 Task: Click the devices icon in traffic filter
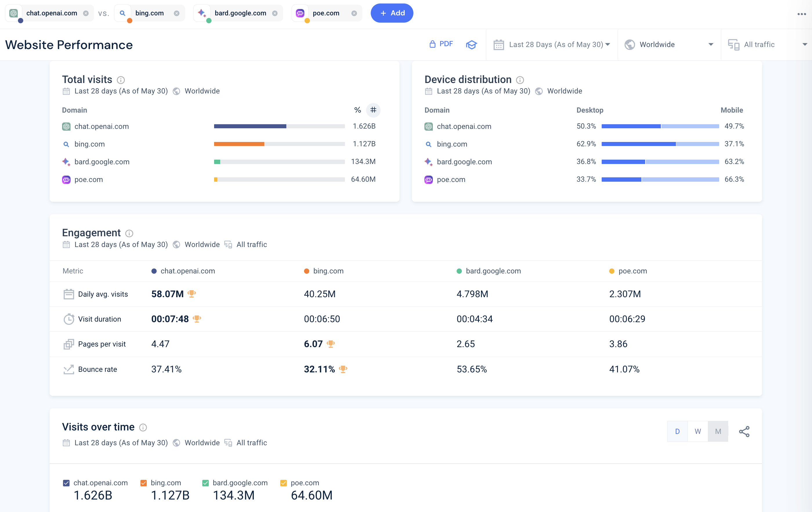click(733, 44)
